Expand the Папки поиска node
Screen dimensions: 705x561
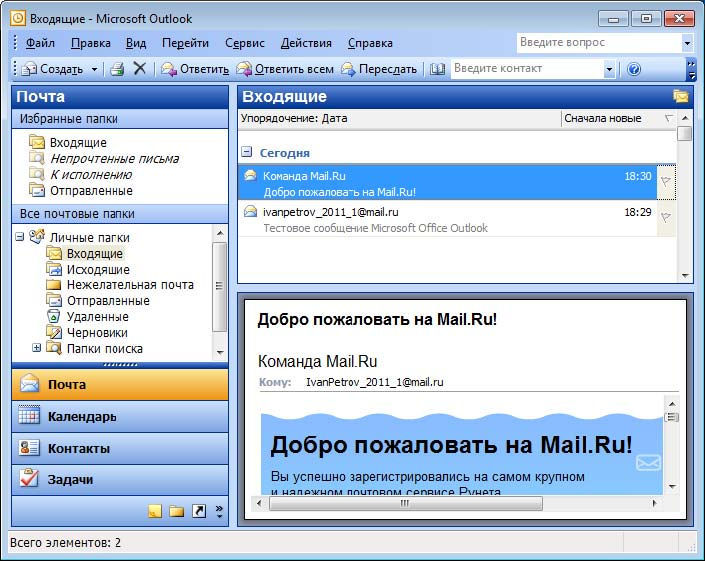click(x=36, y=348)
